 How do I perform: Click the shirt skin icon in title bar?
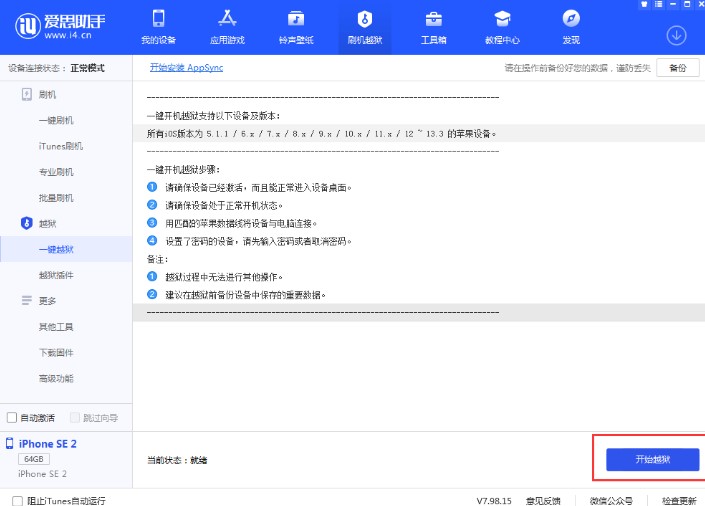[x=644, y=4]
